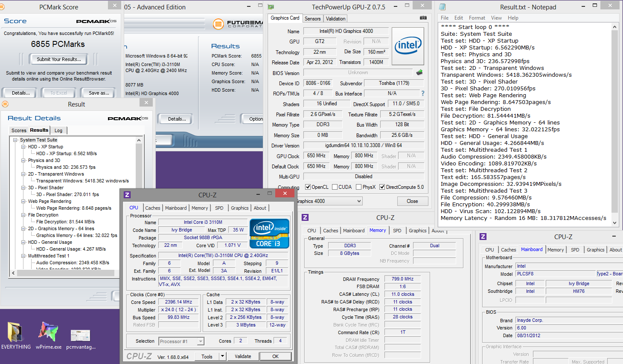Screen dimensions: 623x364
Task: Click the Result Details tree vertical scrollbar
Action: click(139, 203)
